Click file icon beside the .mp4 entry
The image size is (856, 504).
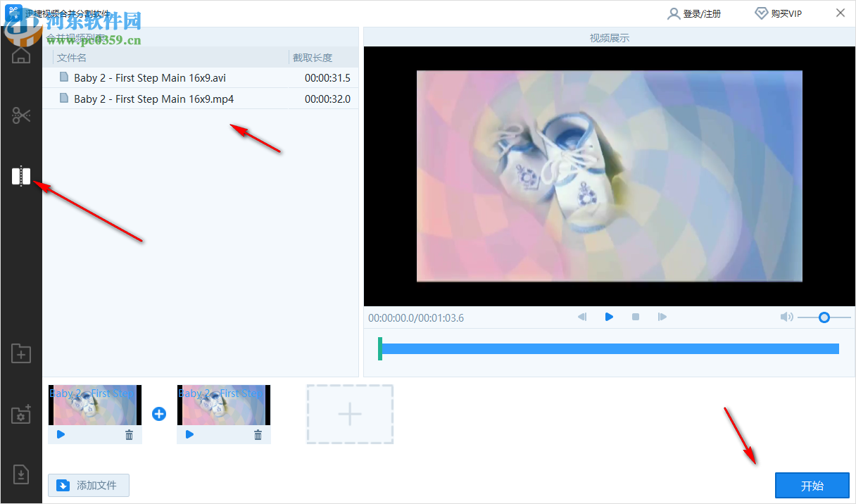coord(64,99)
